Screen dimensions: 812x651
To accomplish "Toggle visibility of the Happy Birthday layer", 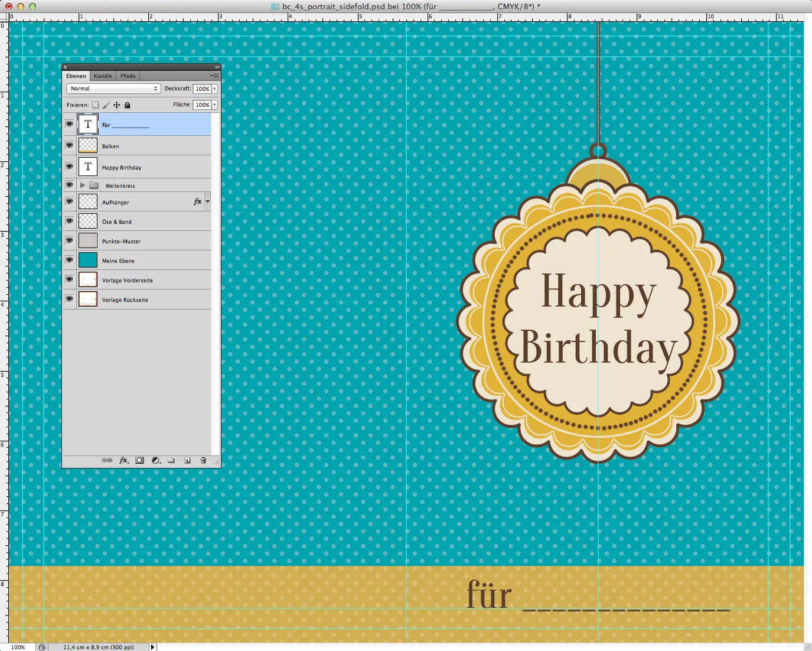I will [69, 167].
